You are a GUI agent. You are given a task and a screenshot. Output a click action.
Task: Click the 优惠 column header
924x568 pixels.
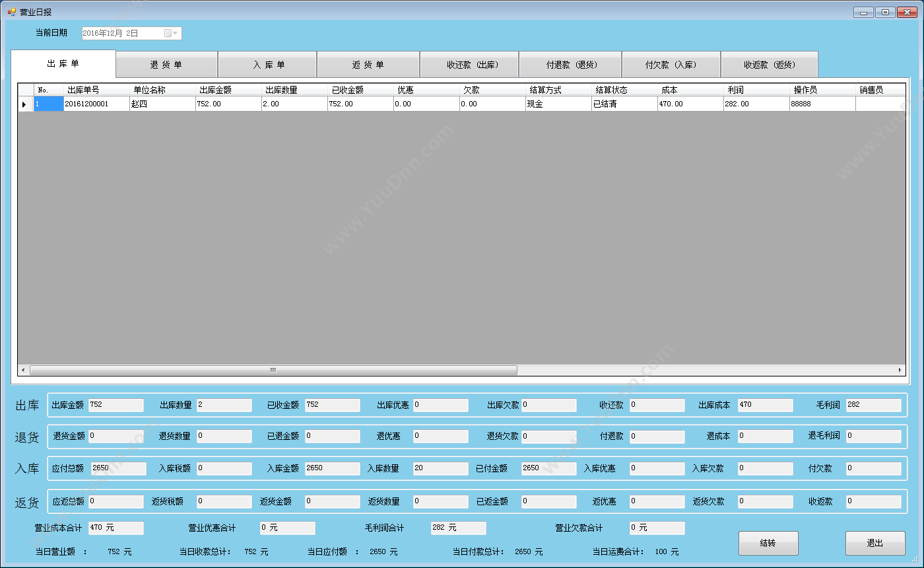tap(426, 90)
